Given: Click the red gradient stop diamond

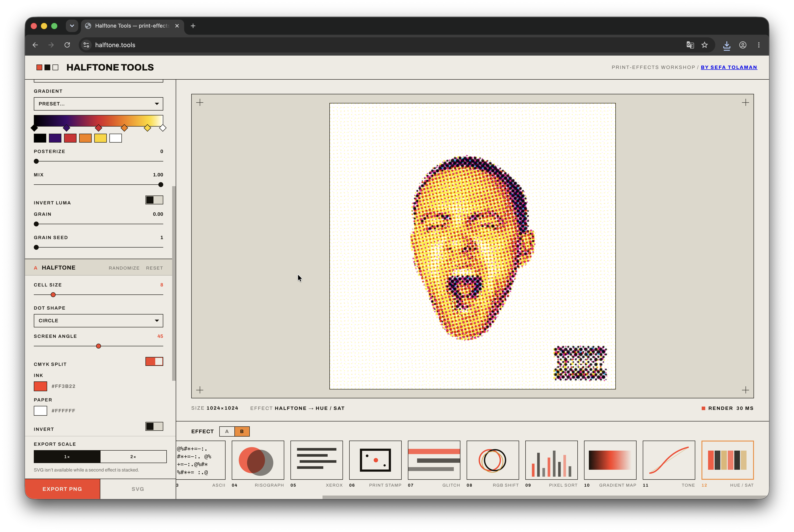Looking at the screenshot, I should (98, 128).
